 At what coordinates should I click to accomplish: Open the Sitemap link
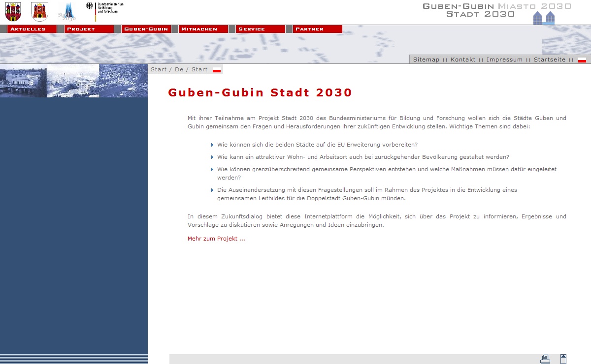pos(426,60)
